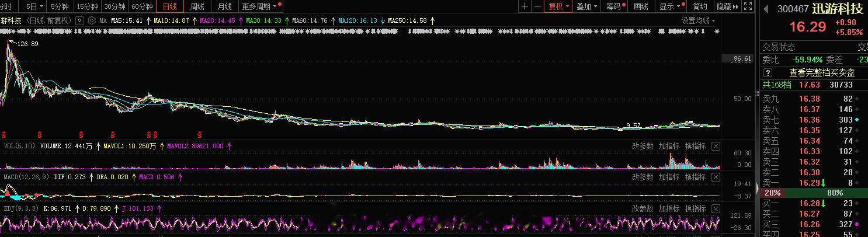868x237 pixels.
Task: Click the 96.61 price axis marker
Action: pos(738,58)
